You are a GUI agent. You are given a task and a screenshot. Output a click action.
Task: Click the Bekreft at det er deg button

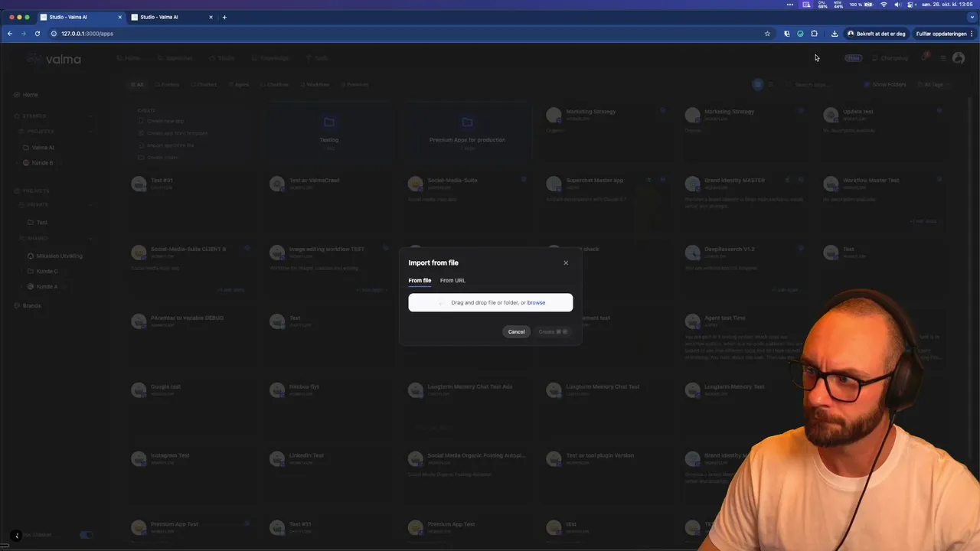pos(876,34)
